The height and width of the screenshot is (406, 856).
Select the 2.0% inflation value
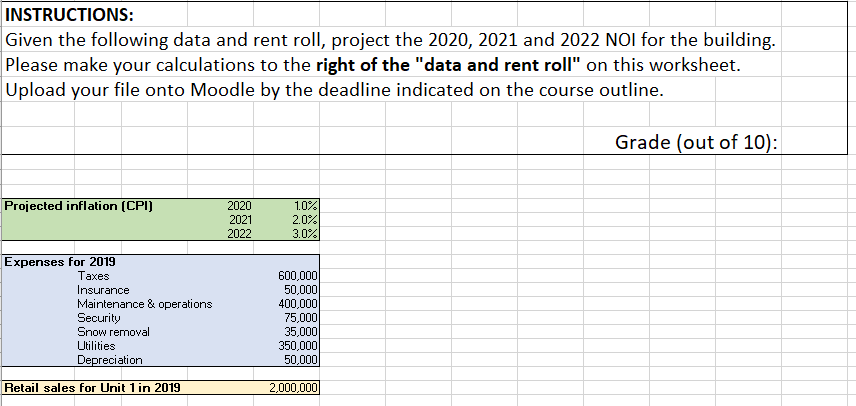[x=305, y=220]
